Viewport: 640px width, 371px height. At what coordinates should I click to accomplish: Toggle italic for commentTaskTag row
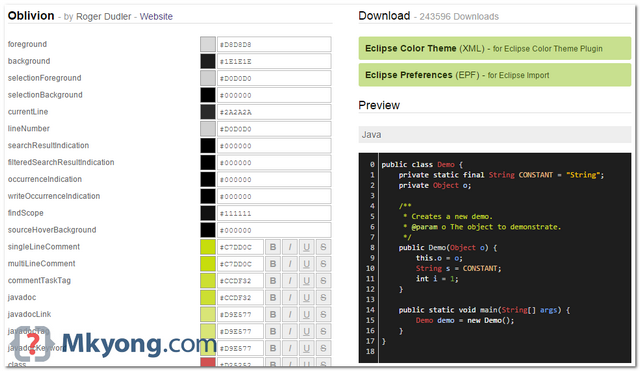coord(290,281)
